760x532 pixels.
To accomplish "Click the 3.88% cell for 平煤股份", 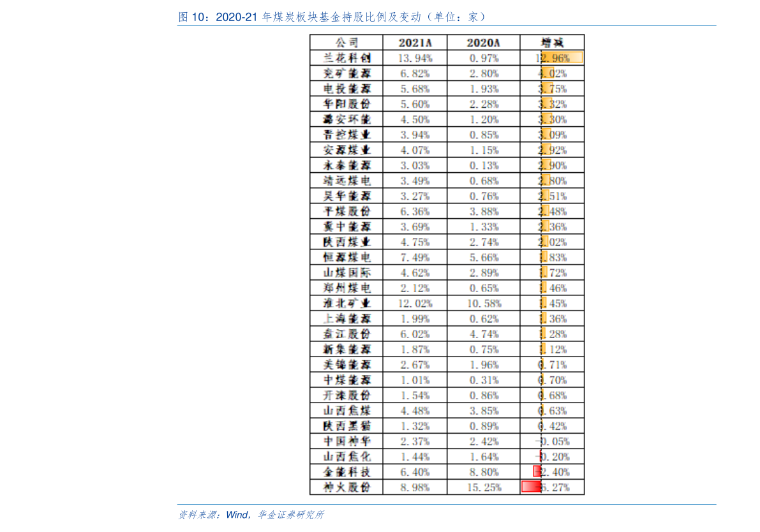I will tap(484, 212).
